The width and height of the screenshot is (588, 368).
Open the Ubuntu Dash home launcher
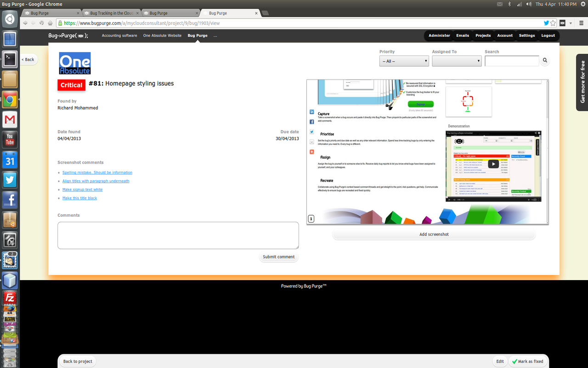click(x=10, y=19)
